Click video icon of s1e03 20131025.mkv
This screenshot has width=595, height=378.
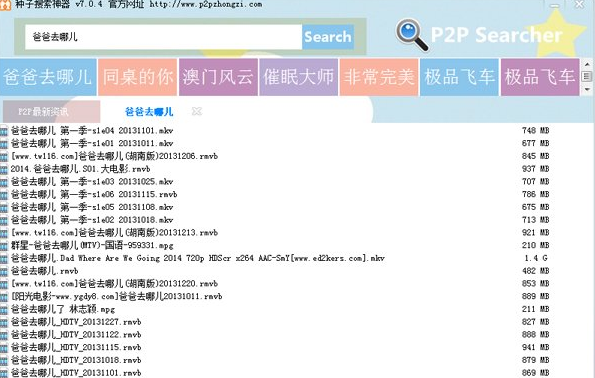click(4, 182)
